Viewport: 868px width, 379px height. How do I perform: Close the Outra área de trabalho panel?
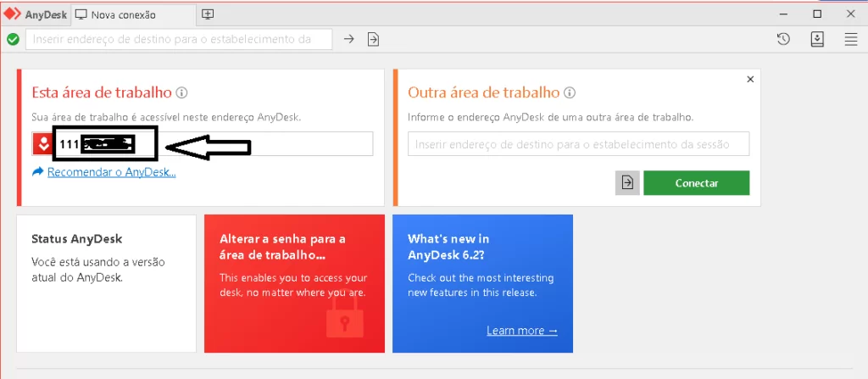point(751,79)
